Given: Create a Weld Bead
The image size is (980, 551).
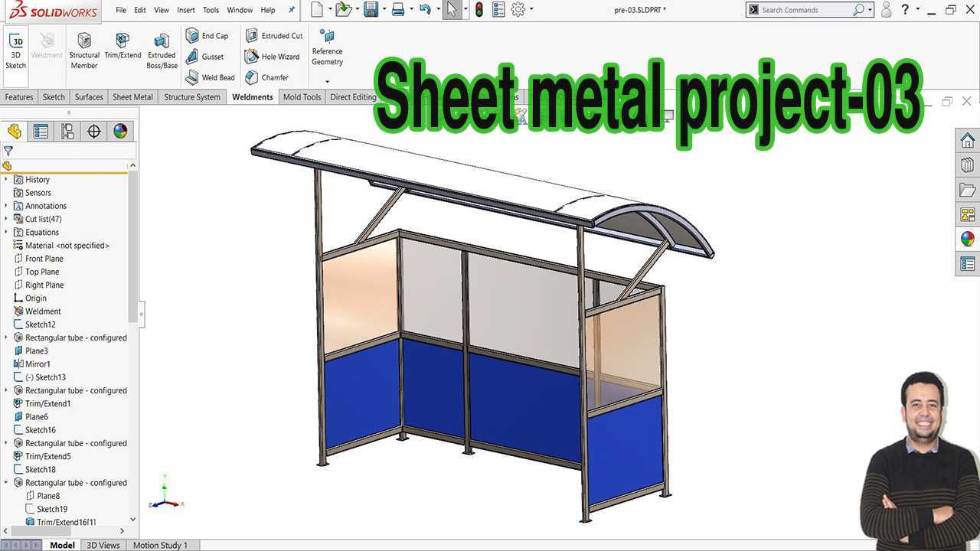Looking at the screenshot, I should (211, 77).
